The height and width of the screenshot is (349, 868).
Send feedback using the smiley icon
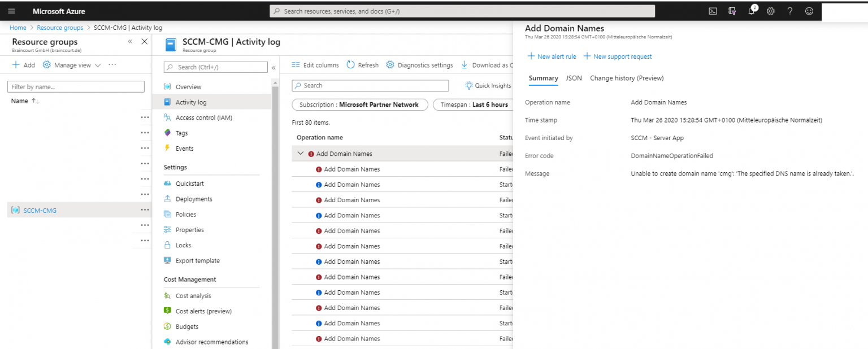click(x=809, y=11)
